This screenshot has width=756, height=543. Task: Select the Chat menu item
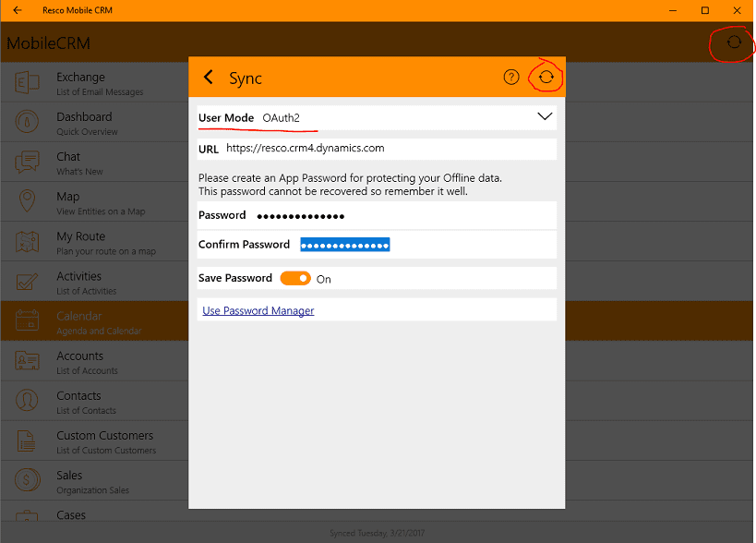[94, 162]
